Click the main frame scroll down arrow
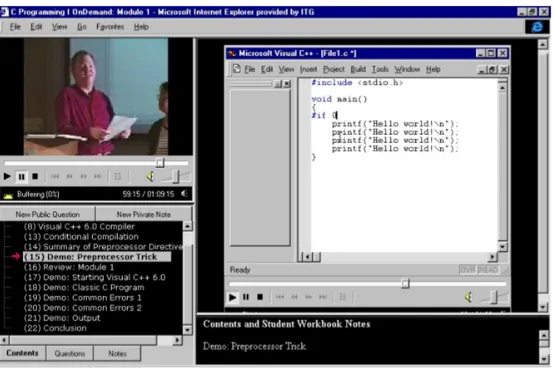Image resolution: width=554 pixels, height=372 pixels. pos(543,307)
